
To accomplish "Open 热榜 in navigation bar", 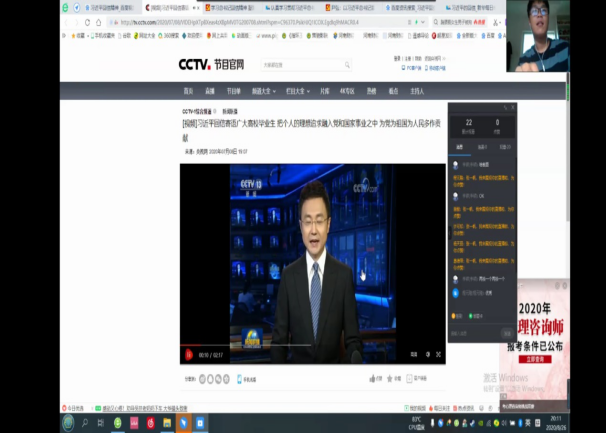I will tap(371, 91).
